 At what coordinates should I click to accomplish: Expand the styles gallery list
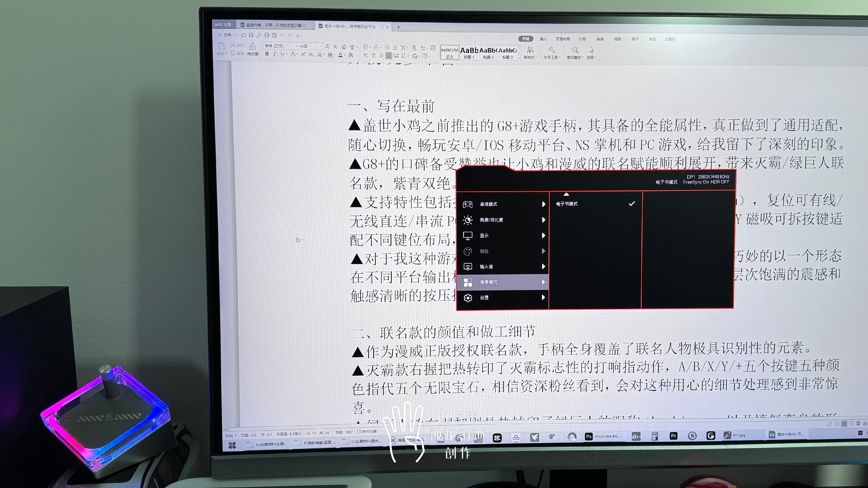click(519, 58)
